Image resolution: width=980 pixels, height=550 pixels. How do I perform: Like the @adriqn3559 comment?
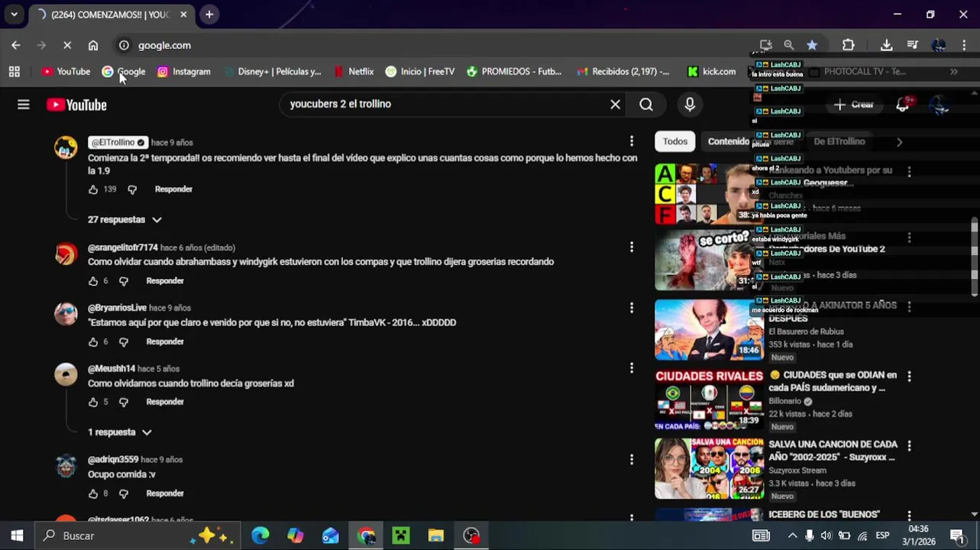[x=93, y=493]
